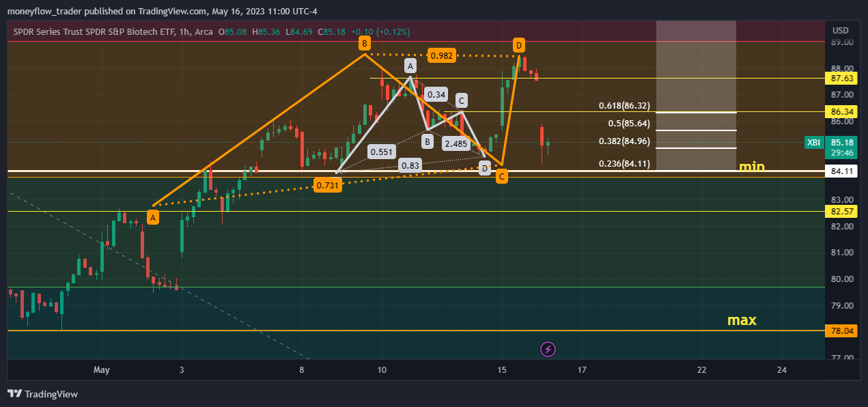868x407 pixels.
Task: Select the gray D pattern point label
Action: [x=484, y=168]
